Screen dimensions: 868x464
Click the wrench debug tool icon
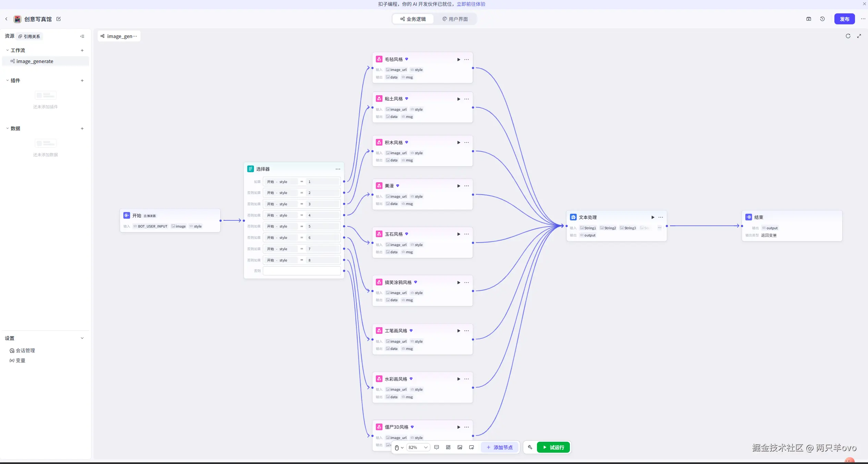[530, 447]
